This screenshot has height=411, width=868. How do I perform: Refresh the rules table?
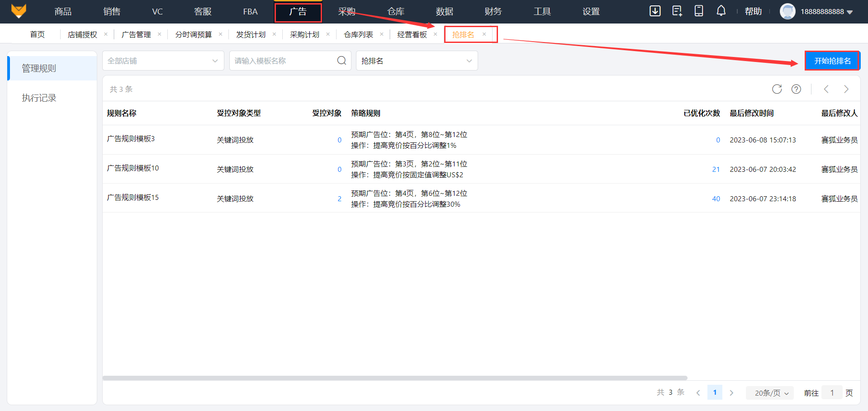777,89
